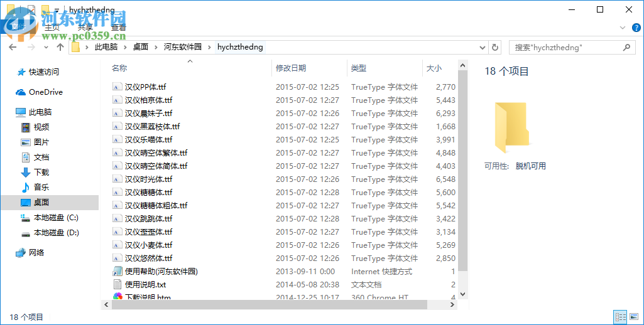Expand the ribbon with the chevron
This screenshot has height=325, width=644.
coord(623,28)
